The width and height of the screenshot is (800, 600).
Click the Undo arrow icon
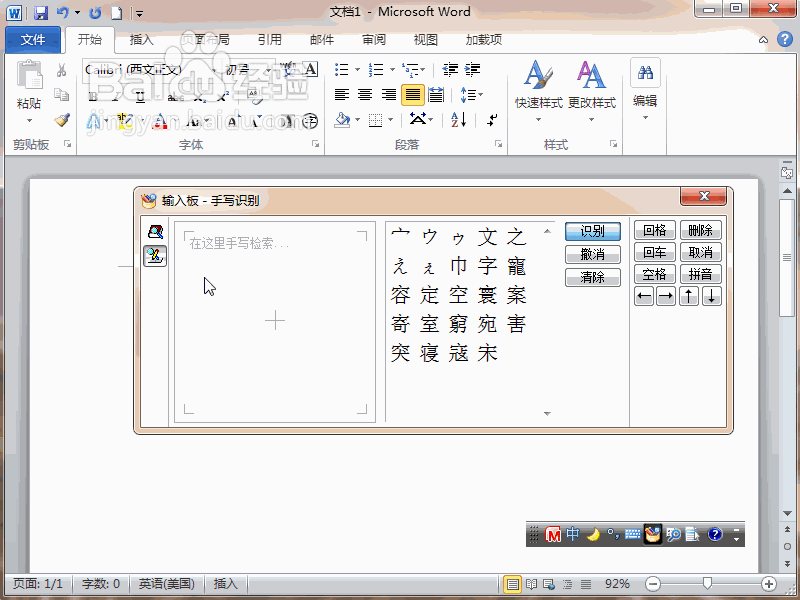(62, 12)
